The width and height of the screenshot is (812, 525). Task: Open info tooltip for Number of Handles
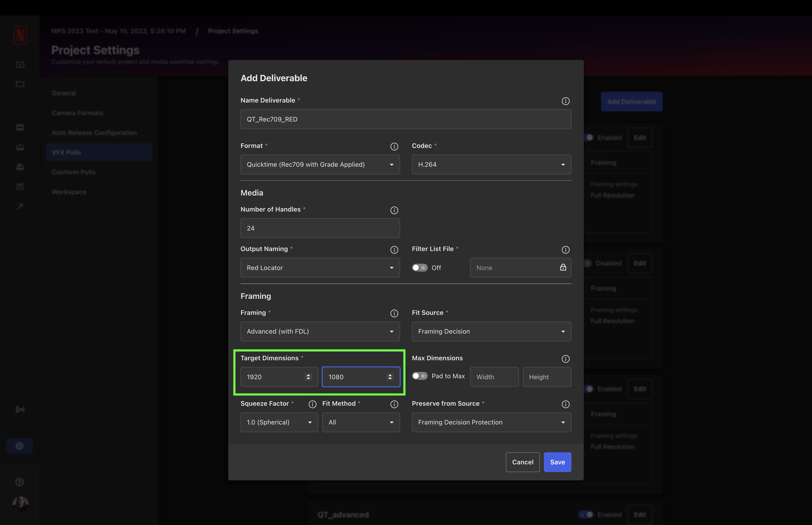[x=394, y=210]
